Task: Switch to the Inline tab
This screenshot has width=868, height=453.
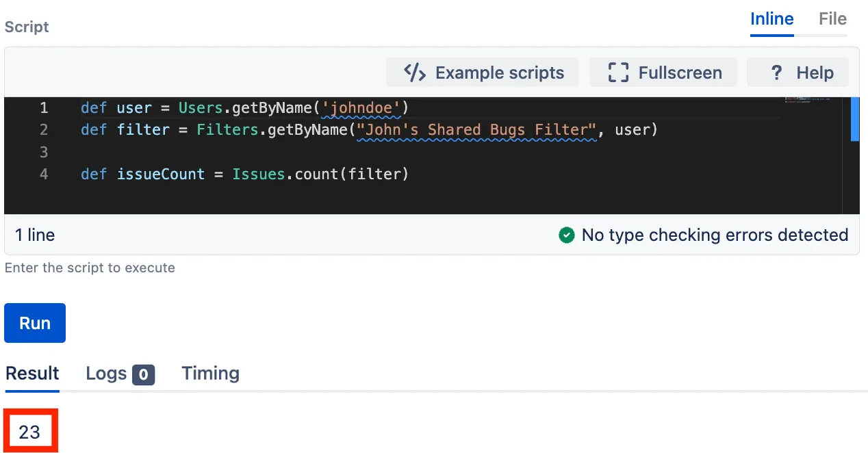Action: coord(771,19)
